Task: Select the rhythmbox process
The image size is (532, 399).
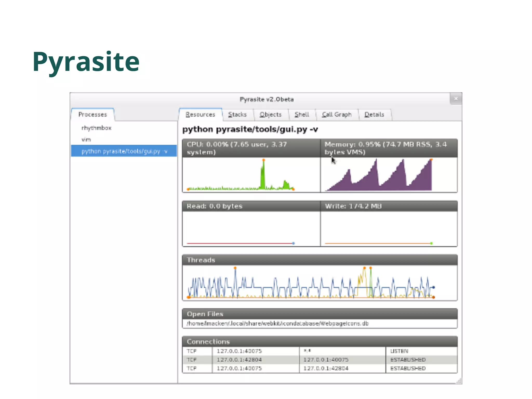Action: [x=96, y=128]
